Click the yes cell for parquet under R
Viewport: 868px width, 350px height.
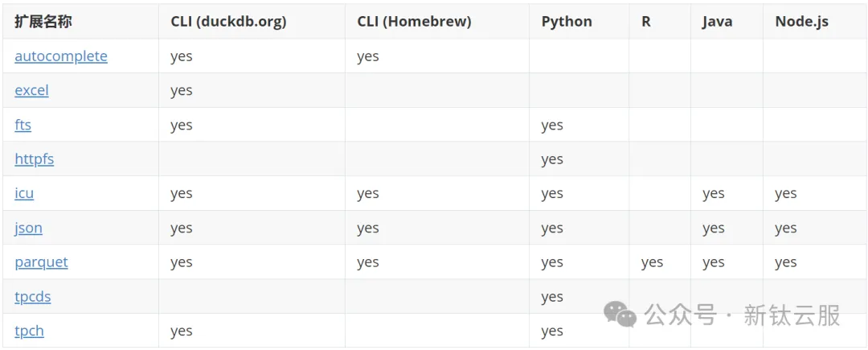click(652, 262)
